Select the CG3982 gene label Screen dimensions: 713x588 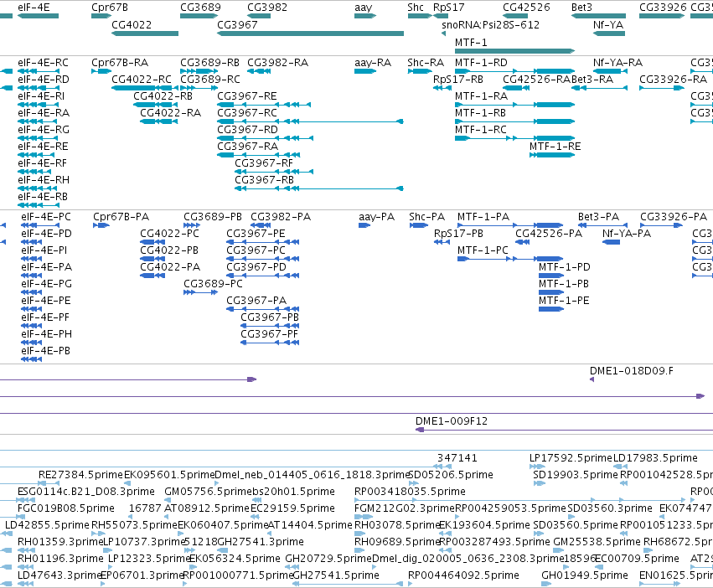point(267,8)
